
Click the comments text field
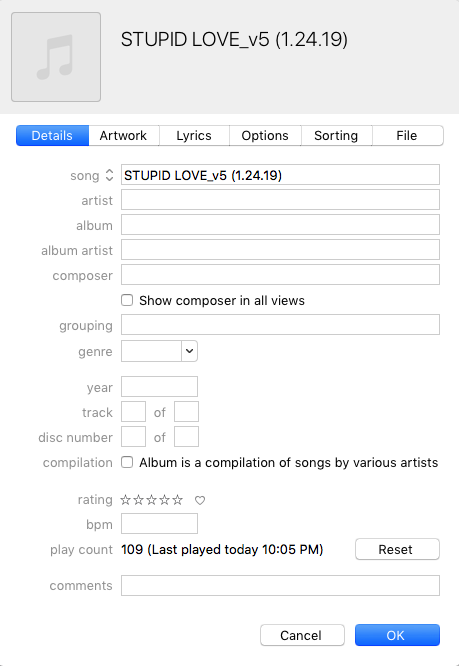[280, 586]
